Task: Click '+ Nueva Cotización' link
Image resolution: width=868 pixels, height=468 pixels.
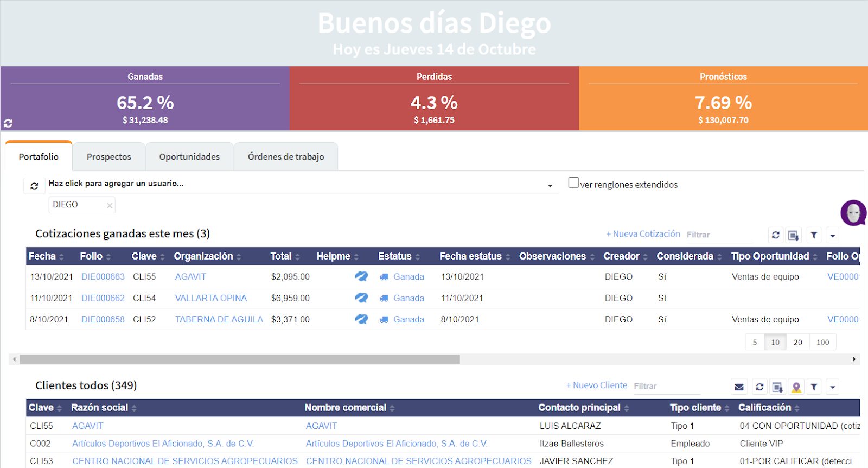Action: coord(643,234)
